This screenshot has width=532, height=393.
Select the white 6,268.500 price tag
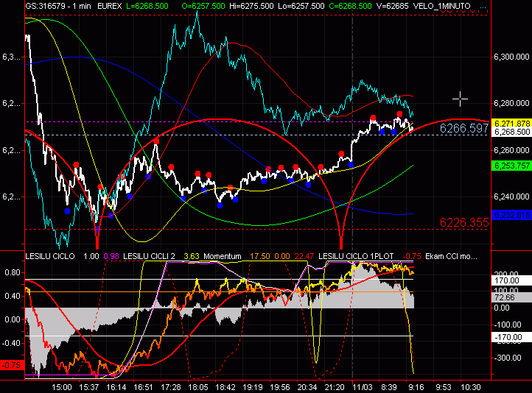point(511,132)
